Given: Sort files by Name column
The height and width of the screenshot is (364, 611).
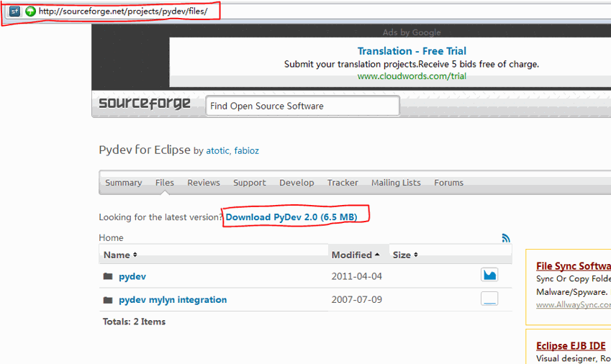Looking at the screenshot, I should 120,255.
